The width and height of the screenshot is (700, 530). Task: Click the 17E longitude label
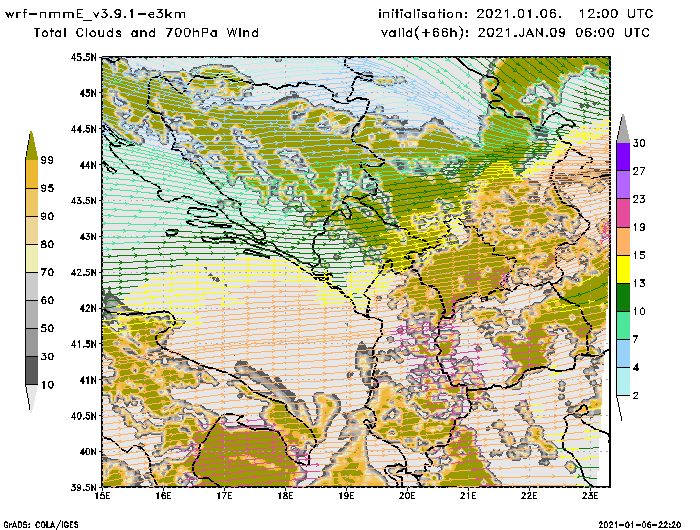click(224, 496)
